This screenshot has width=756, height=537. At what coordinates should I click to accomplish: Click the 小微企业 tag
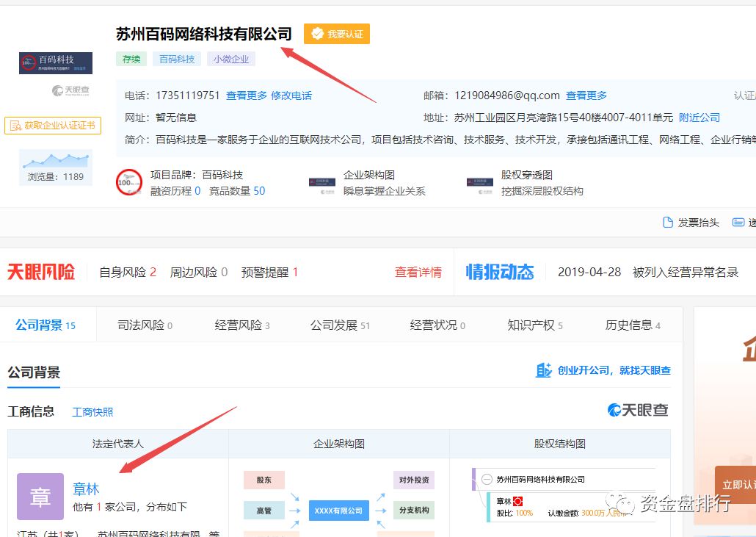click(231, 59)
